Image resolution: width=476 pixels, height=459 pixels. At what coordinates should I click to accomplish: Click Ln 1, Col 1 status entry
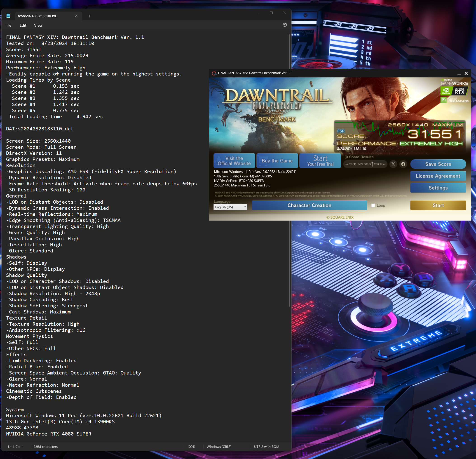tap(15, 447)
